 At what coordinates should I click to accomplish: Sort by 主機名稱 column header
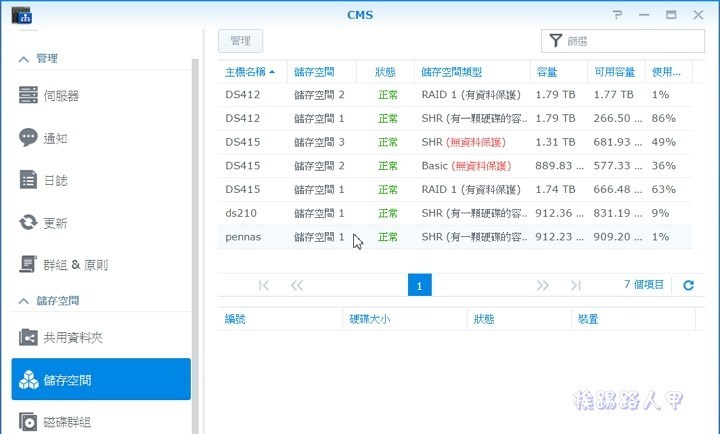250,72
